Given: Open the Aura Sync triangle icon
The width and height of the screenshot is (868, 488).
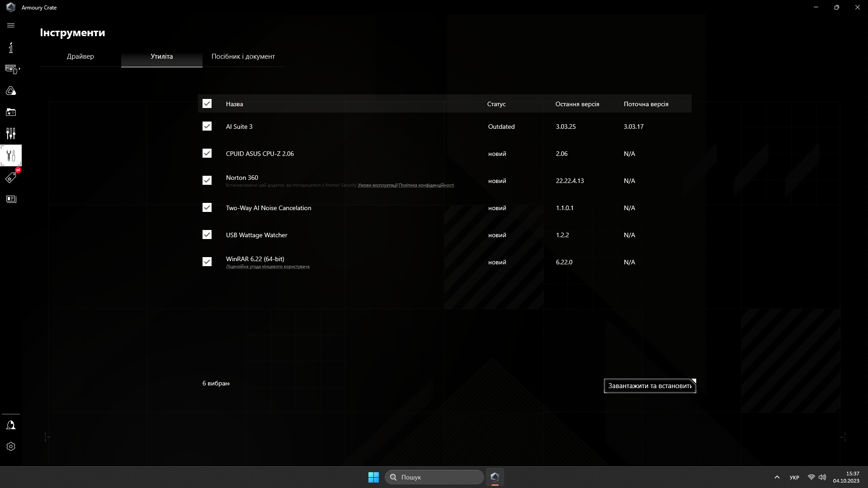Looking at the screenshot, I should point(11,91).
